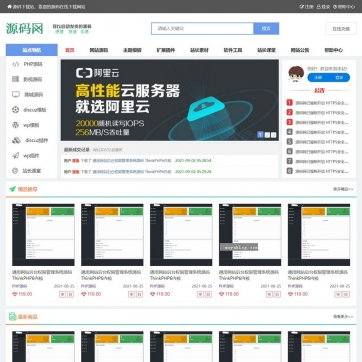The image size is (362, 362).
Task: Click cart icon on first 精品推荐 card
Action: (70, 294)
